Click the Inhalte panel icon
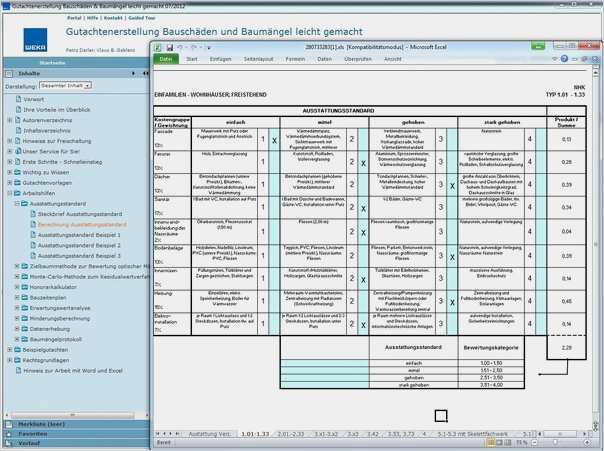The height and width of the screenshot is (451, 604). [x=11, y=73]
